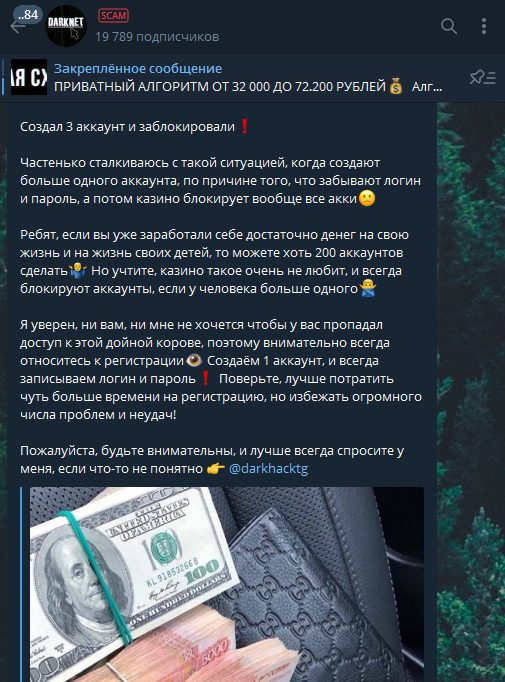
Task: Click the eye emoji after 'регистрации'
Action: click(194, 361)
